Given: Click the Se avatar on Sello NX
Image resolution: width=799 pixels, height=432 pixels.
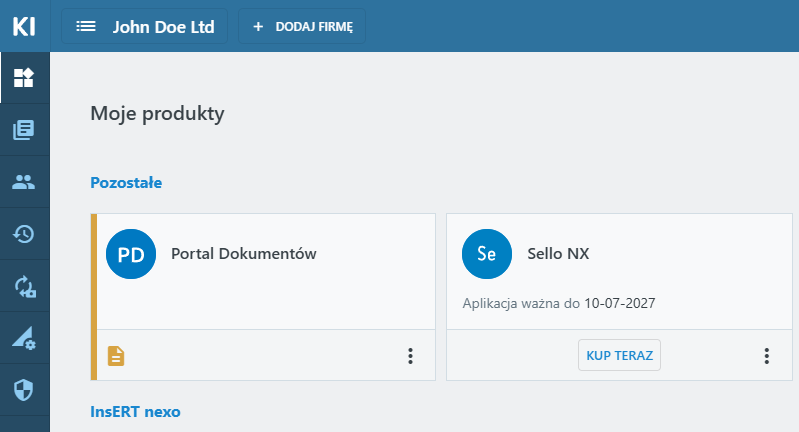Looking at the screenshot, I should [487, 255].
